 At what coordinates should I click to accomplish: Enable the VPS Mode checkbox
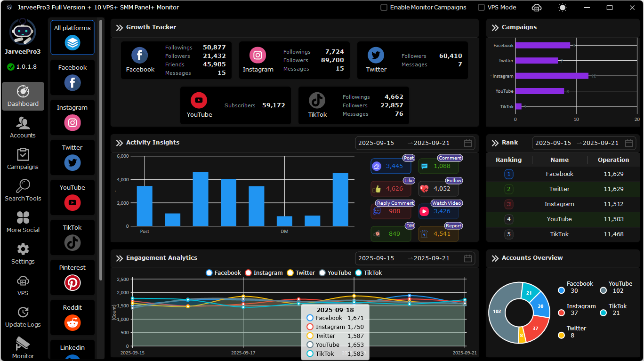point(482,8)
